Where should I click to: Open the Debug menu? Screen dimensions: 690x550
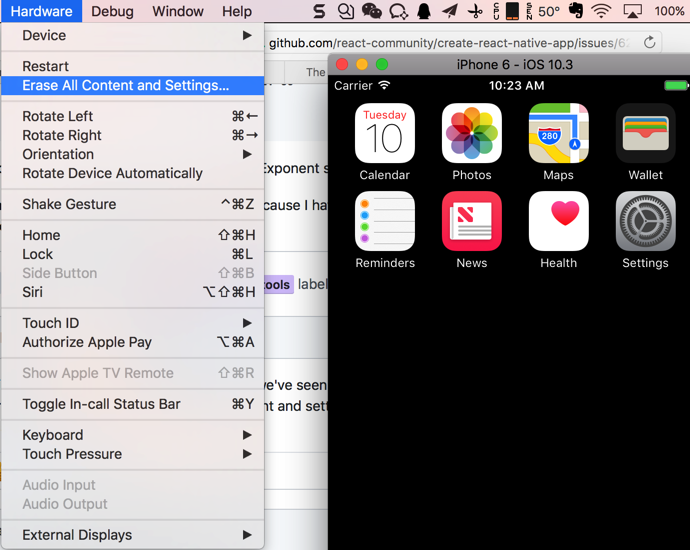click(112, 11)
